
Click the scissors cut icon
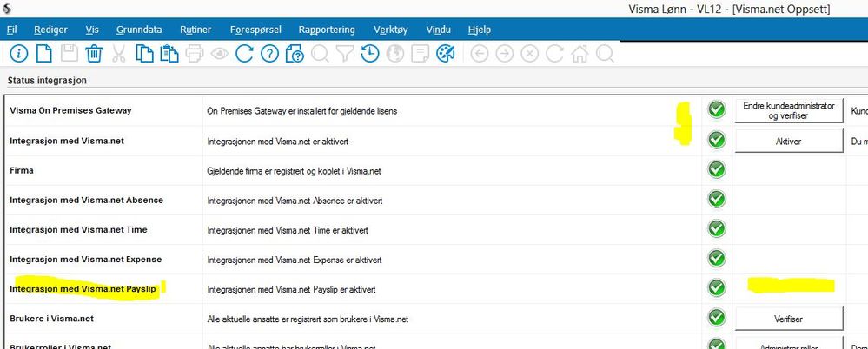119,54
